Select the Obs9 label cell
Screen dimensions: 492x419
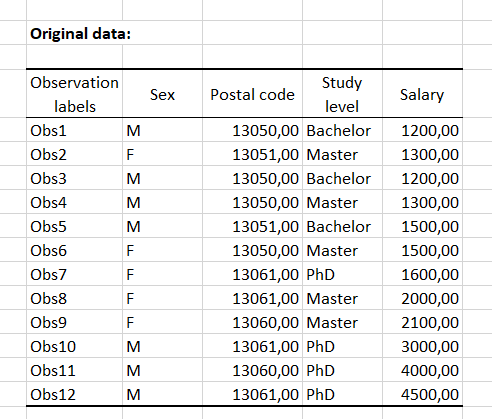pos(75,322)
